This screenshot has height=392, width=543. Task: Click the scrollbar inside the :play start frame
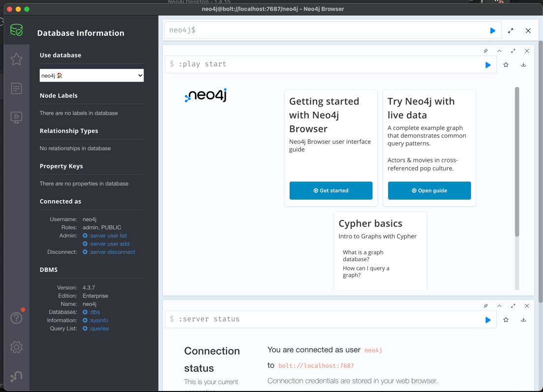(516, 161)
